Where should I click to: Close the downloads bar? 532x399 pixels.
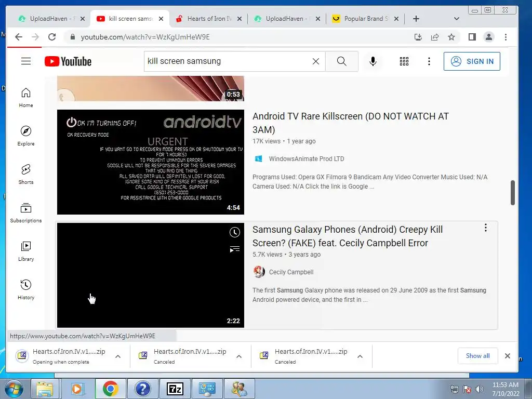pyautogui.click(x=508, y=355)
